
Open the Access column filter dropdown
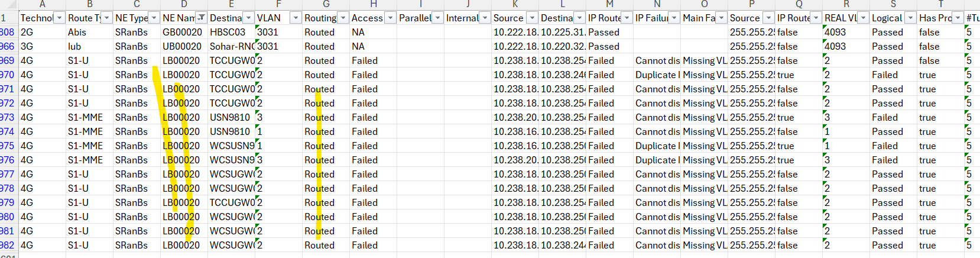click(x=390, y=18)
